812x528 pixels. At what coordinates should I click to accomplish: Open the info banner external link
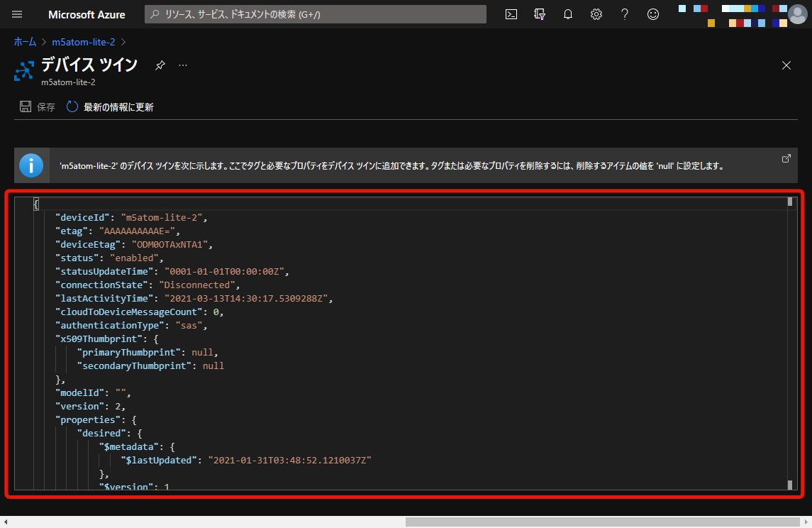point(786,158)
